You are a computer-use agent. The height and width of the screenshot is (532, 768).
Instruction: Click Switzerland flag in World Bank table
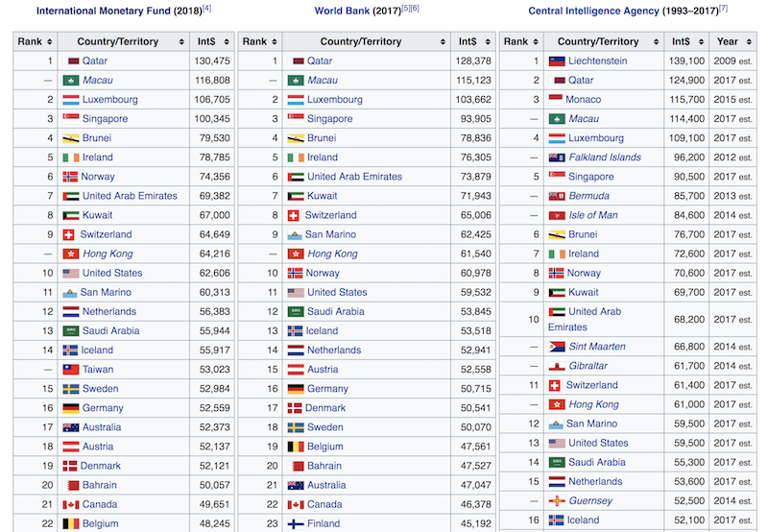(293, 215)
